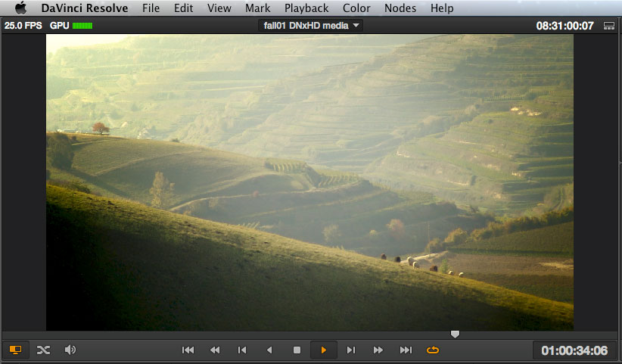
Task: Click the viewer image of the hillside
Action: [309, 182]
